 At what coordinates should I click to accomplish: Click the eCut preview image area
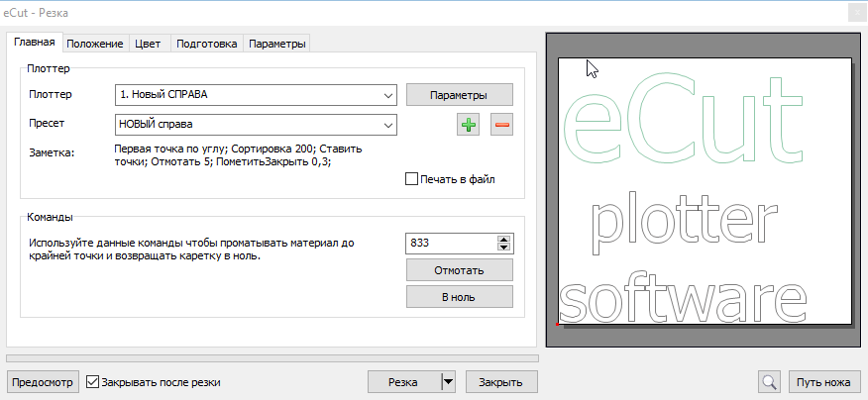(705, 190)
